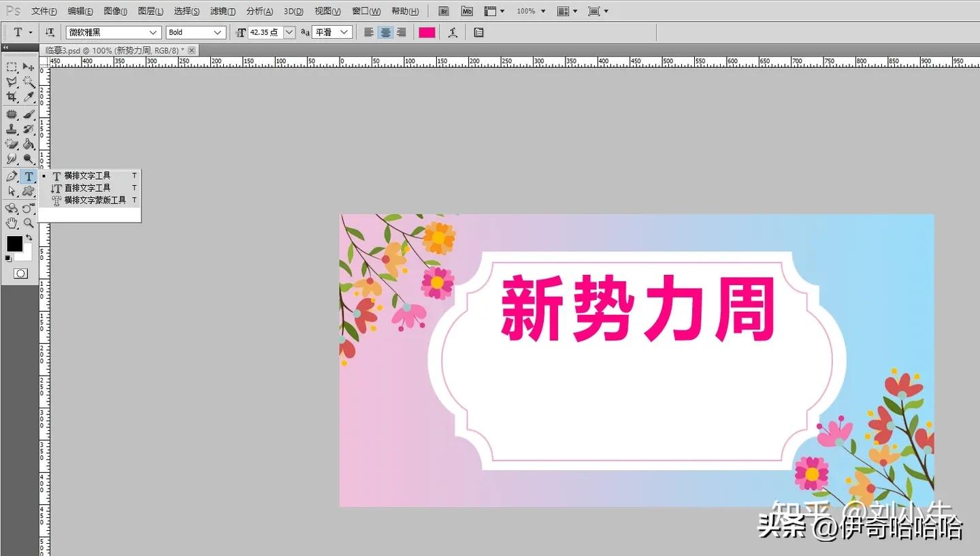
Task: Toggle the character and paragraph panels
Action: click(x=478, y=32)
